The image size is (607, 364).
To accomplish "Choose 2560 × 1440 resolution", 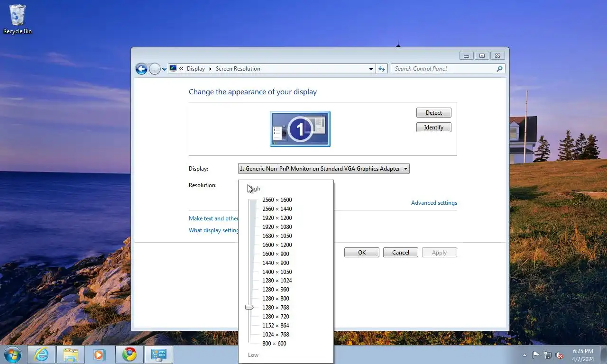I will pyautogui.click(x=277, y=209).
